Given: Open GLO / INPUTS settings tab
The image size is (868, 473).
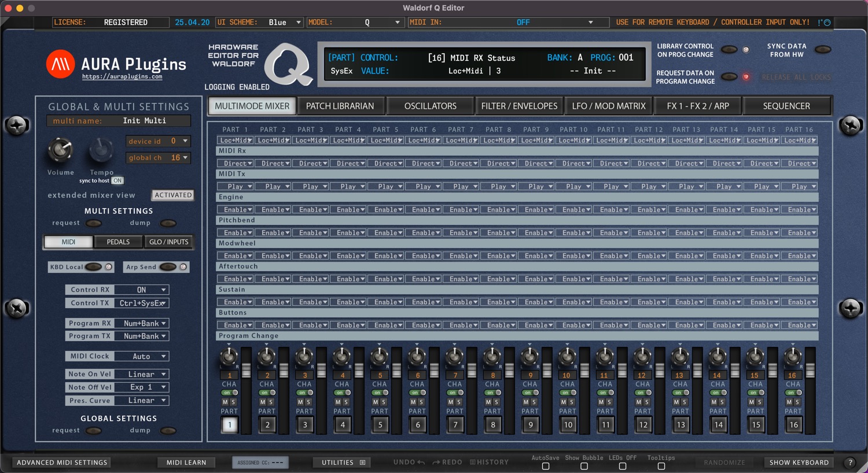Looking at the screenshot, I should click(x=169, y=242).
